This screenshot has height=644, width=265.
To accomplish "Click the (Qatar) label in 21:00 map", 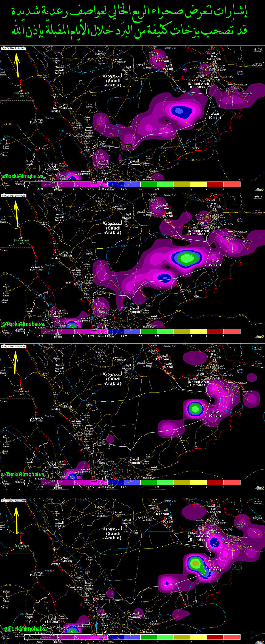I will click(169, 69).
